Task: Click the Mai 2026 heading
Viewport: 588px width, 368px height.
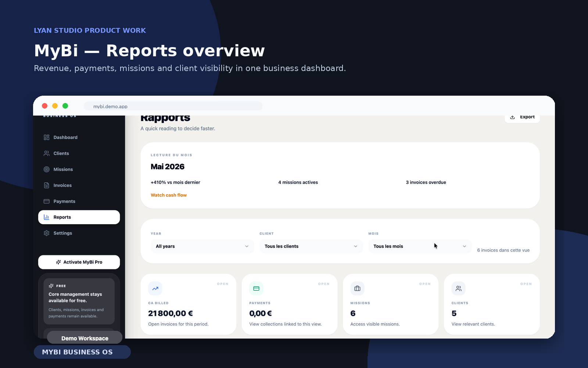Action: (x=168, y=167)
